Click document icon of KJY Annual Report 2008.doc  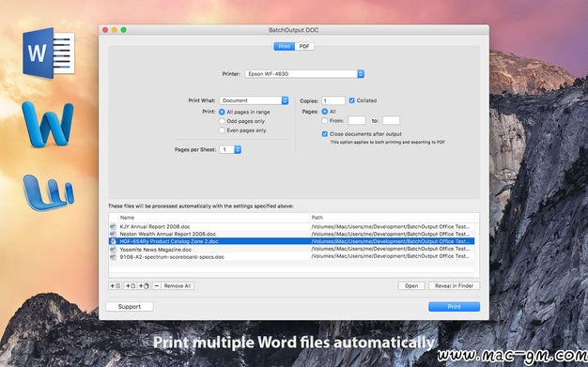coord(113,227)
